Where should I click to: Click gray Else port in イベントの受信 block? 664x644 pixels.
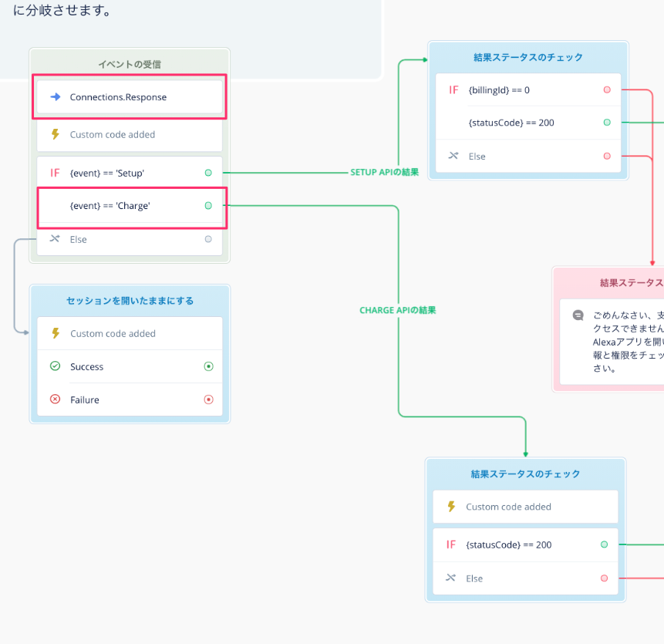208,239
